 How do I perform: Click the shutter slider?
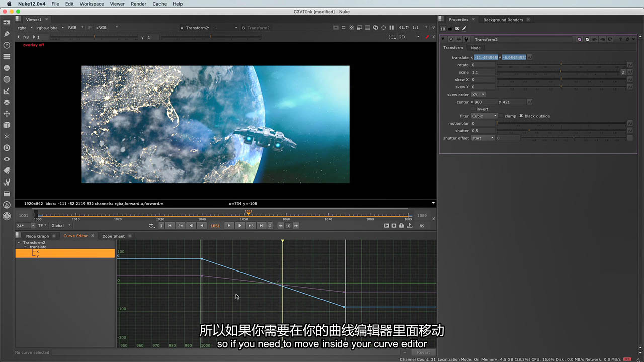pos(561,130)
